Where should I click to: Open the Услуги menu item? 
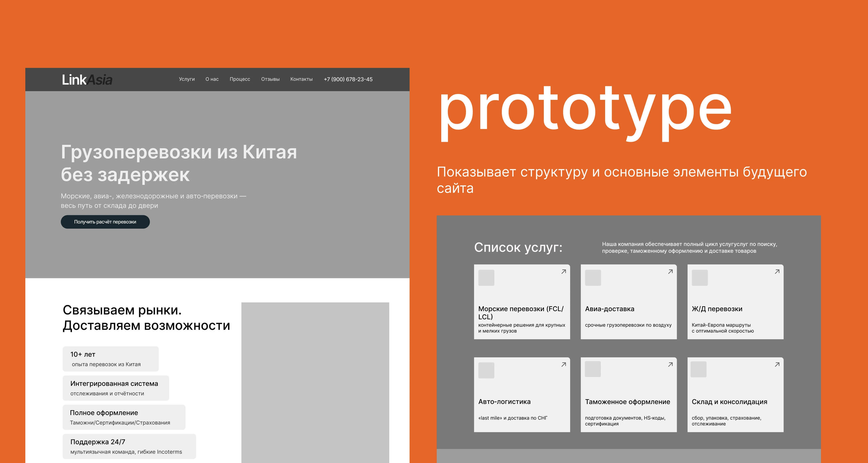(187, 79)
